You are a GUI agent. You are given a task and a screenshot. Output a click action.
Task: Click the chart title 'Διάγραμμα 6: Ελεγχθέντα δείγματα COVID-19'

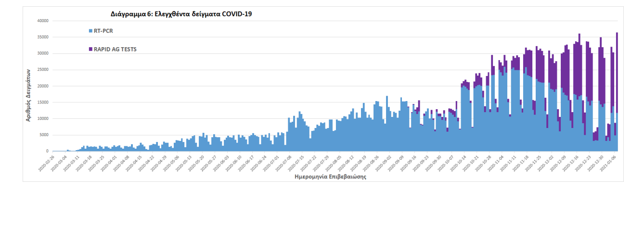[x=181, y=14]
